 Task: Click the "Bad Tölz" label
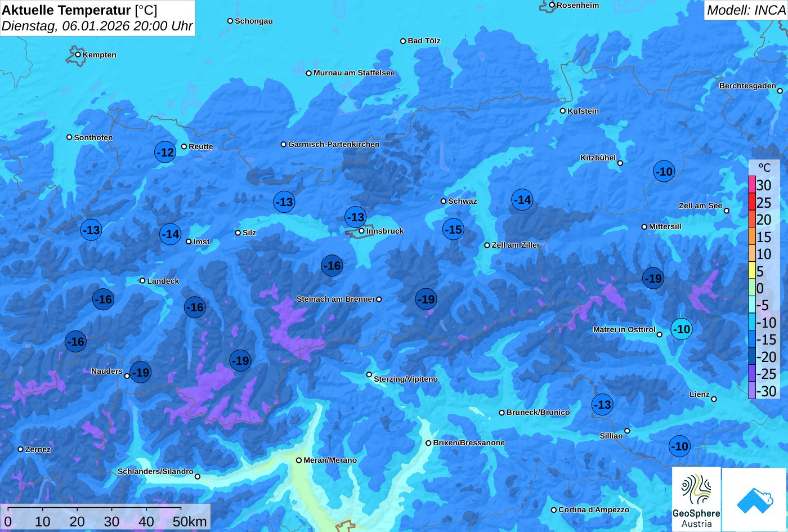[424, 41]
